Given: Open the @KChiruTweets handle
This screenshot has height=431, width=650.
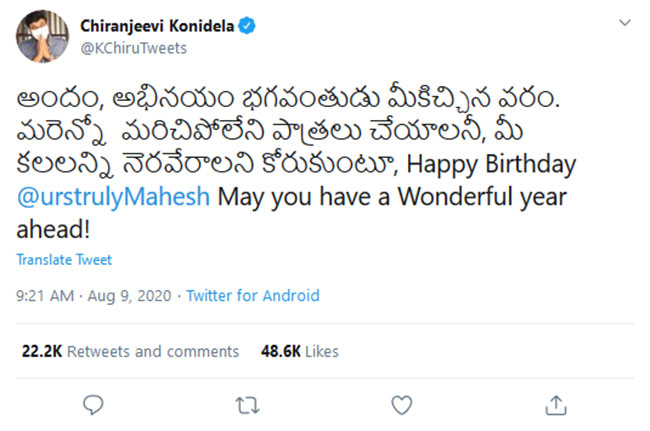Looking at the screenshot, I should coord(132,47).
